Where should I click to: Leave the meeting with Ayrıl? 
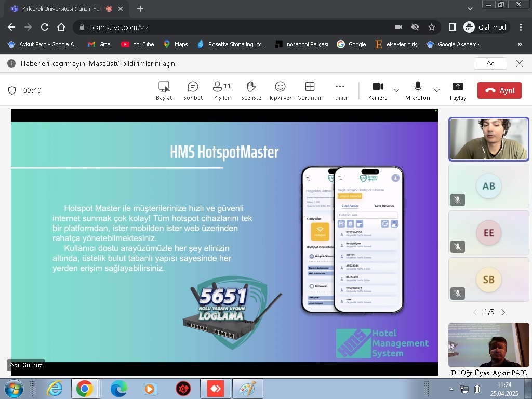pos(499,90)
